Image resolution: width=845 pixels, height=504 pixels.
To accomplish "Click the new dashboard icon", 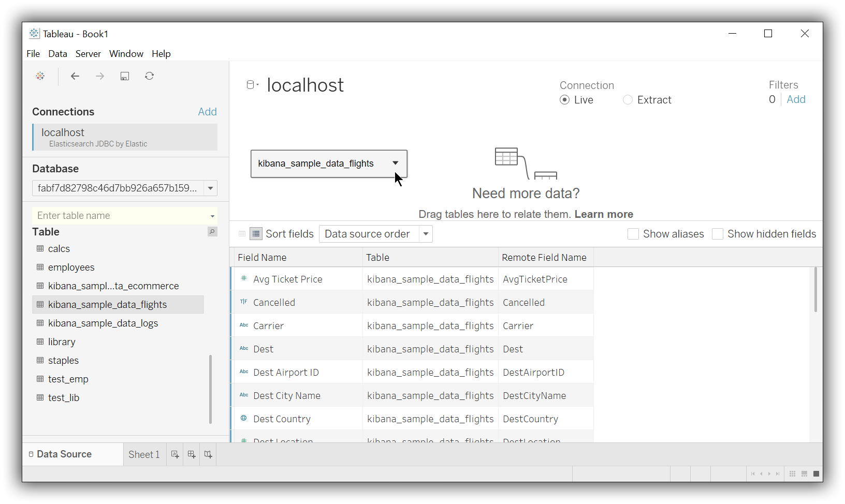I will pyautogui.click(x=192, y=454).
